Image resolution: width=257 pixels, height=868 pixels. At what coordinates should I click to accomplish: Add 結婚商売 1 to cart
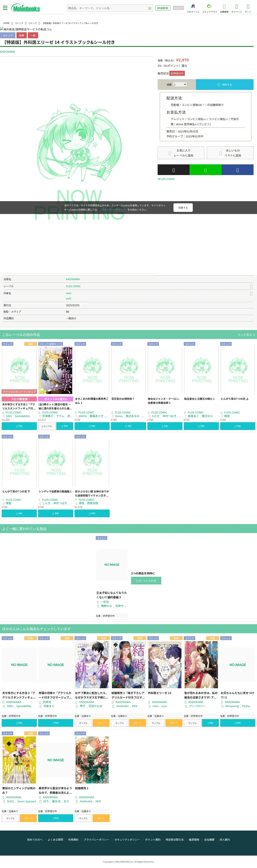[x=101, y=818]
